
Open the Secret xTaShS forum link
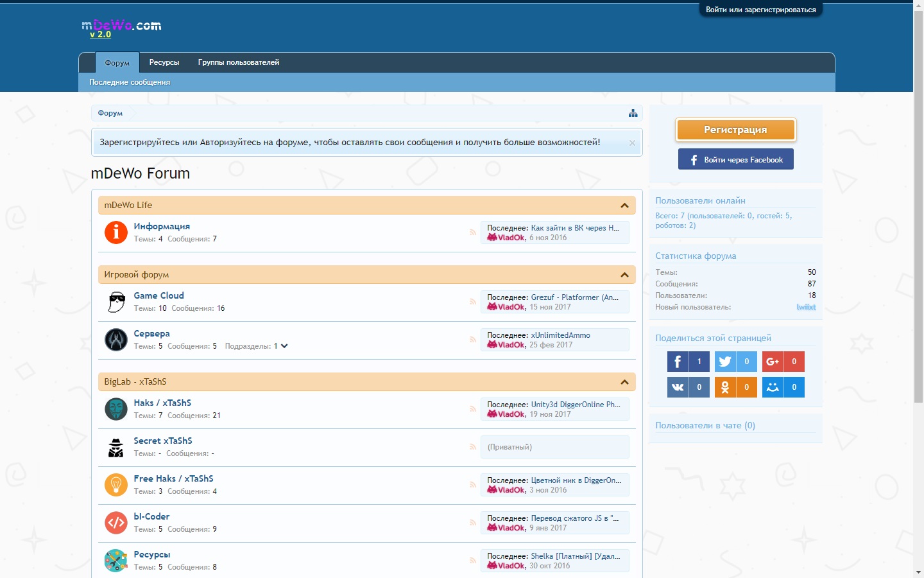tap(163, 441)
